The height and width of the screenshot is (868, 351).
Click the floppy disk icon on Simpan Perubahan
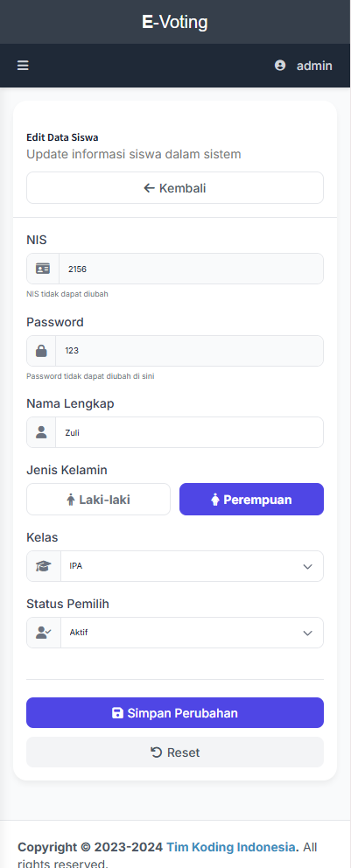117,713
